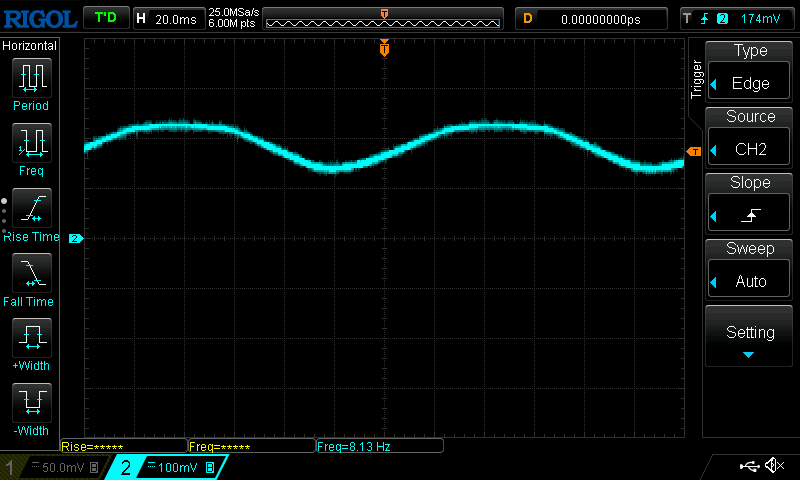Open the trigger Slope selector
Viewport: 800px width, 480px height.
(x=750, y=204)
